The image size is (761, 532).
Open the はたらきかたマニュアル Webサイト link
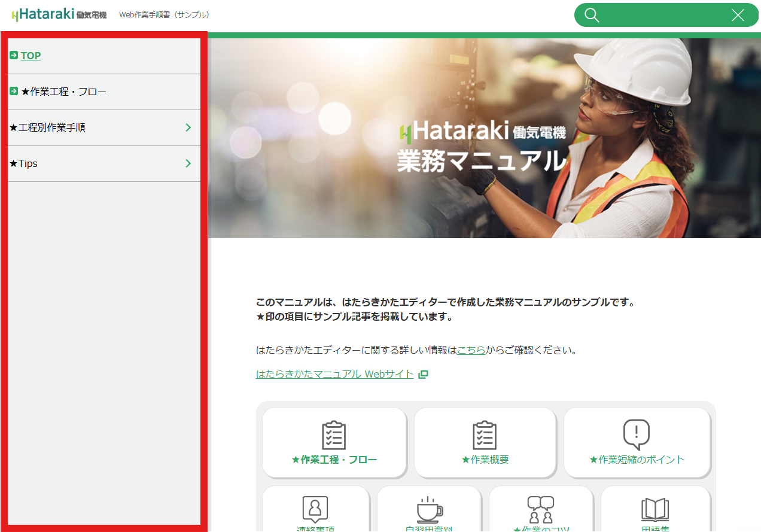point(334,374)
